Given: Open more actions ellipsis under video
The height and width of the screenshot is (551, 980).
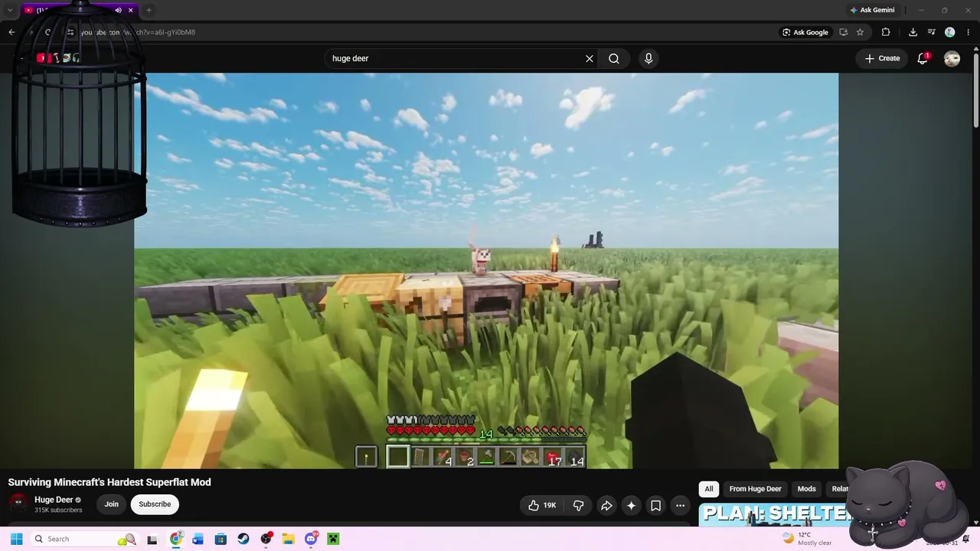Looking at the screenshot, I should 680,505.
